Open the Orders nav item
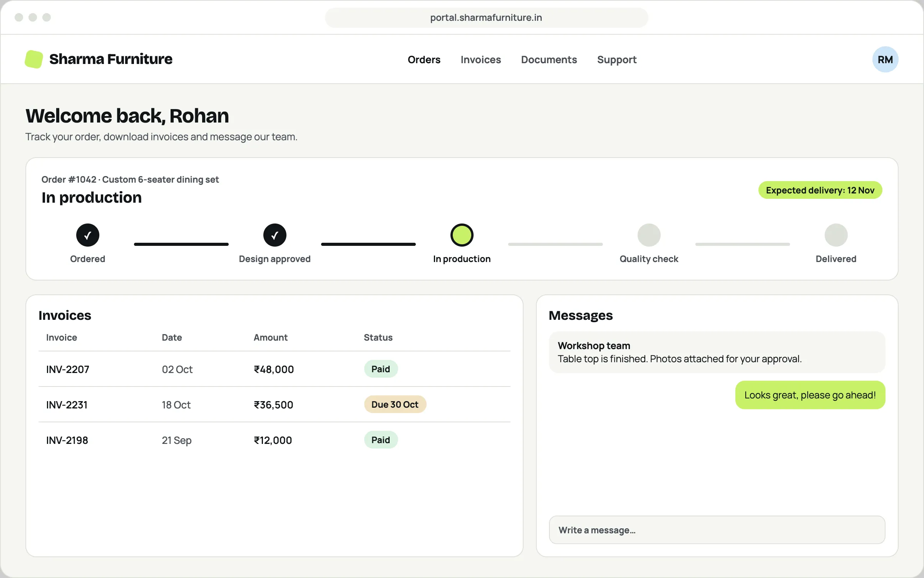Image resolution: width=924 pixels, height=578 pixels. pyautogui.click(x=424, y=60)
